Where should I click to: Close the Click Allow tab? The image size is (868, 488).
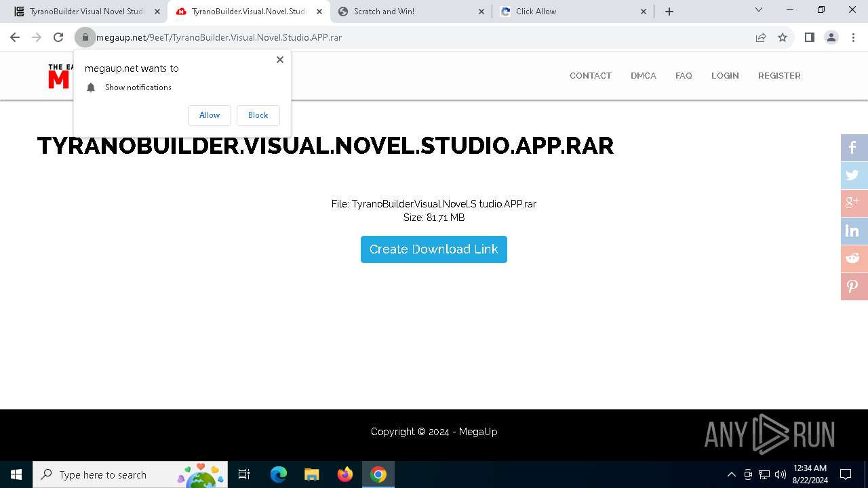click(x=644, y=12)
